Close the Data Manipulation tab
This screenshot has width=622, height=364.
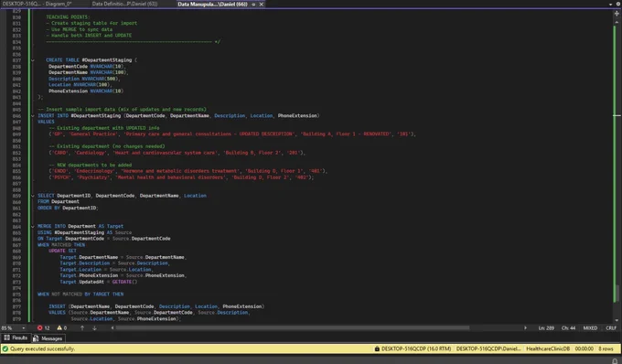tap(262, 5)
